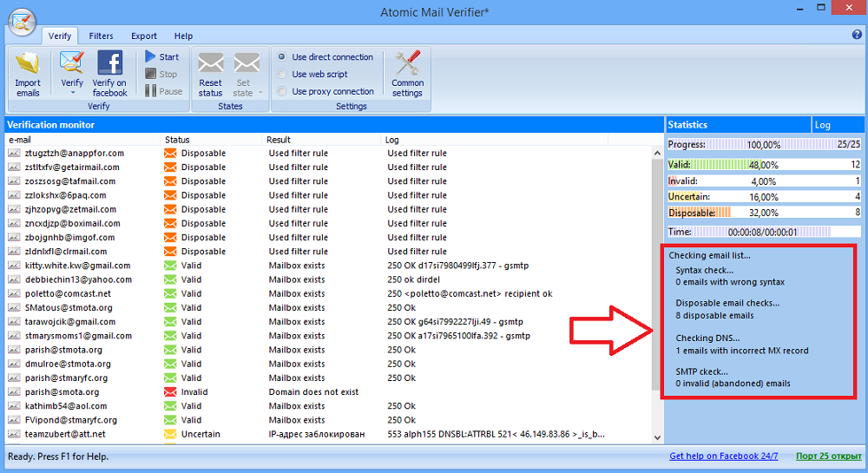Select the zjhzopvg@zetmail.com email row
The width and height of the screenshot is (868, 473).
[329, 209]
